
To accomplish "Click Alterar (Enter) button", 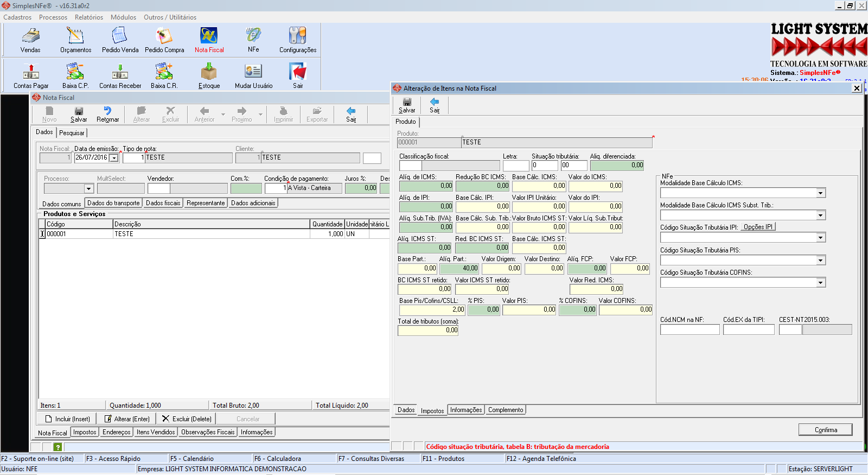I will (x=126, y=419).
